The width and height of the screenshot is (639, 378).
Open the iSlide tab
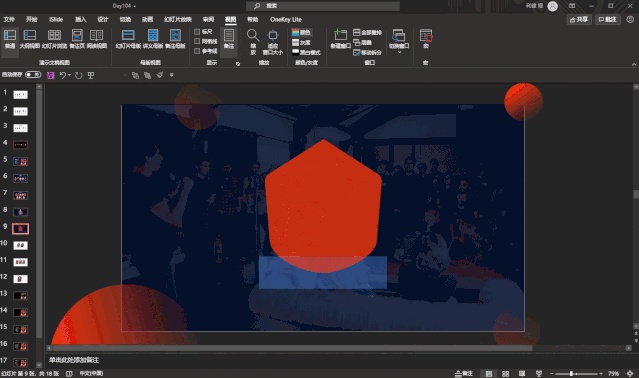[x=56, y=20]
